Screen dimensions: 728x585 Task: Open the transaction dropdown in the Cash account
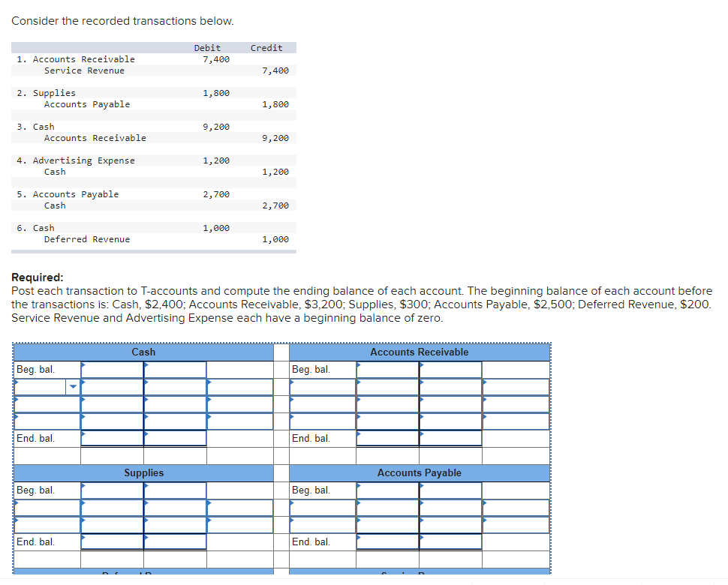point(73,386)
